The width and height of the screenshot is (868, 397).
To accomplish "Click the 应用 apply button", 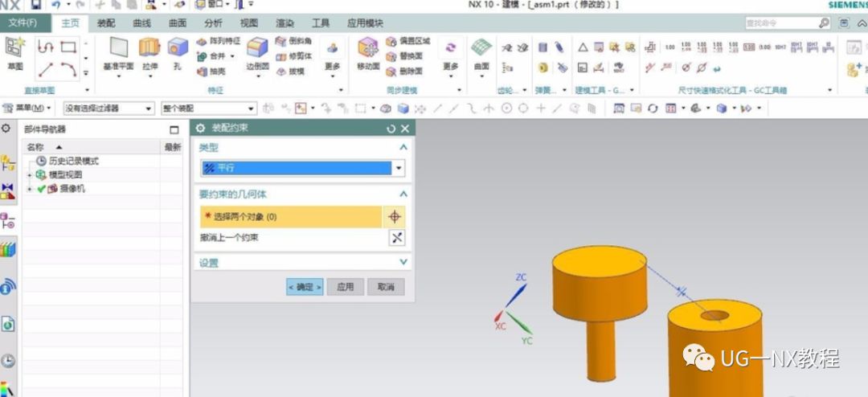I will click(x=346, y=287).
